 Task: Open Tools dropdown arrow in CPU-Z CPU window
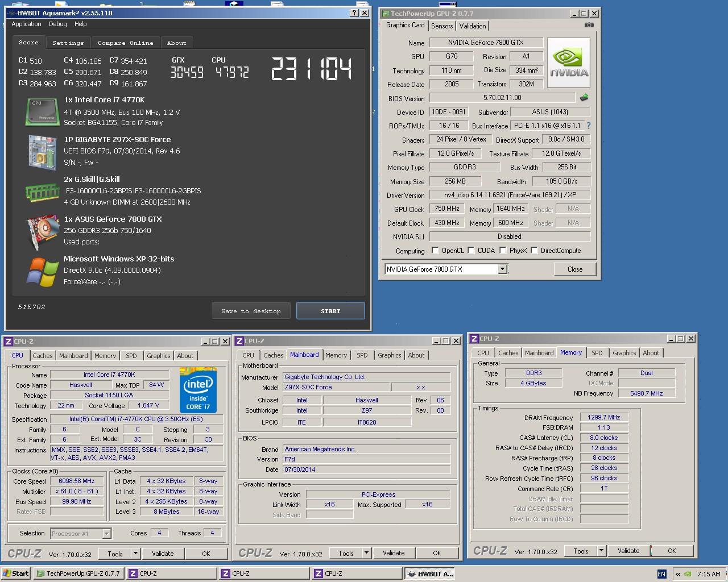coord(135,554)
